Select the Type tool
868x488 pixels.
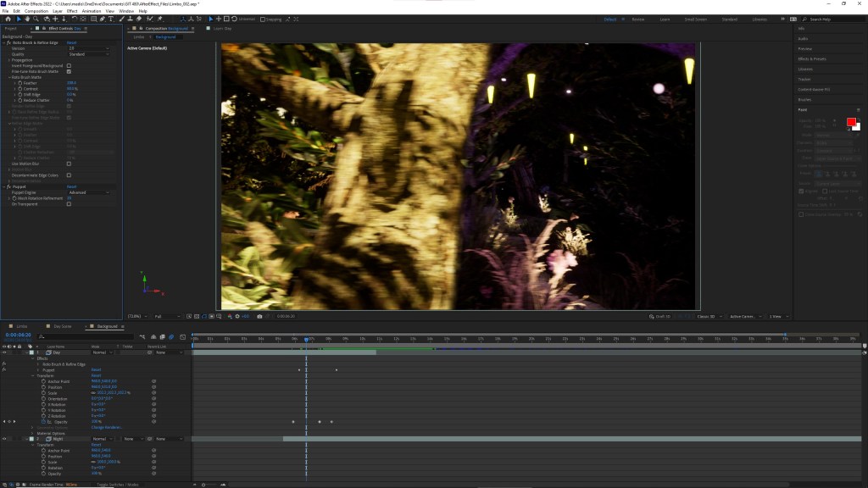pos(113,19)
